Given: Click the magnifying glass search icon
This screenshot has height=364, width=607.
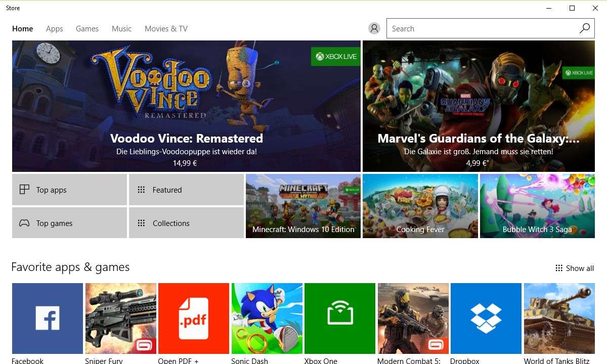Looking at the screenshot, I should (x=584, y=28).
